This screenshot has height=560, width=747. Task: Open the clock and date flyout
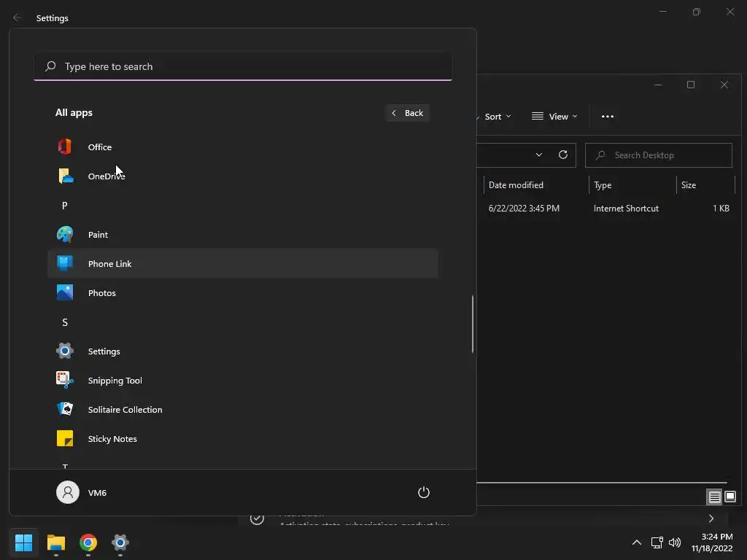pyautogui.click(x=712, y=542)
